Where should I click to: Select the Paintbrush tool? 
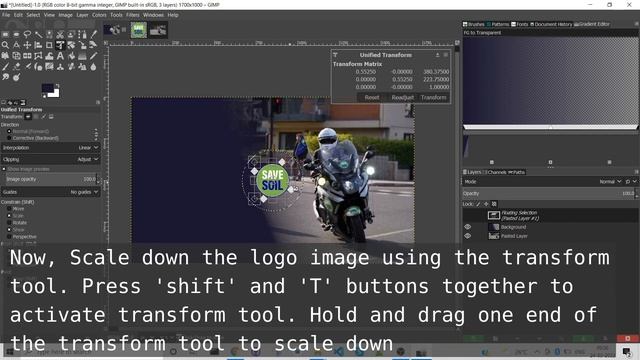pyautogui.click(x=5, y=67)
